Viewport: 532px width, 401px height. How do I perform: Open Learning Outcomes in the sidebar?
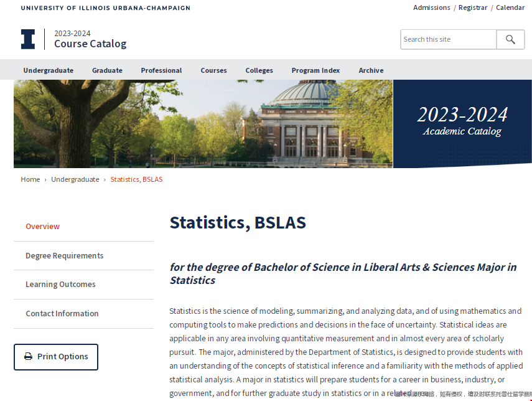point(62,285)
